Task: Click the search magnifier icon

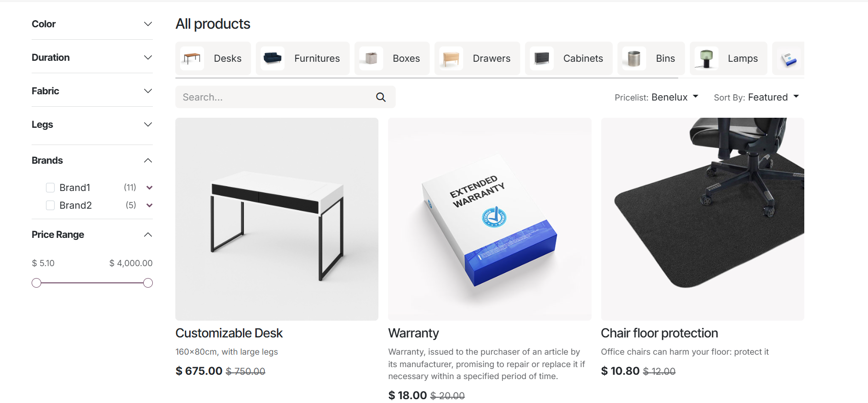Action: (381, 97)
